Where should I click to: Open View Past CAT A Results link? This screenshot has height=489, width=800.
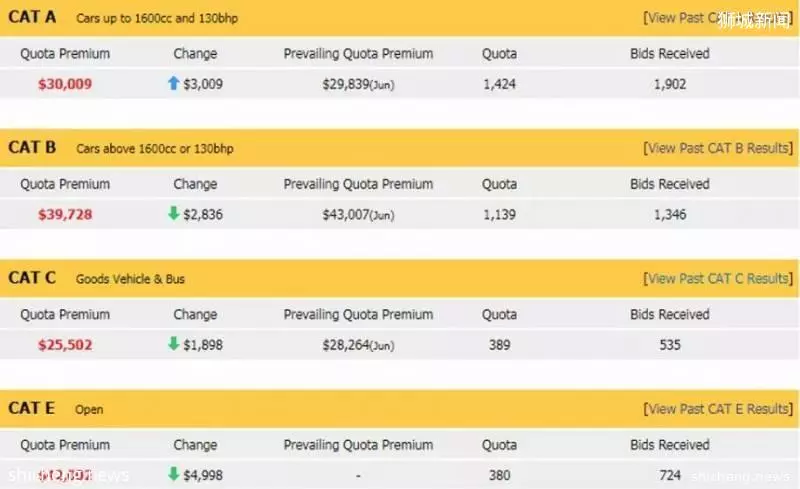click(718, 18)
